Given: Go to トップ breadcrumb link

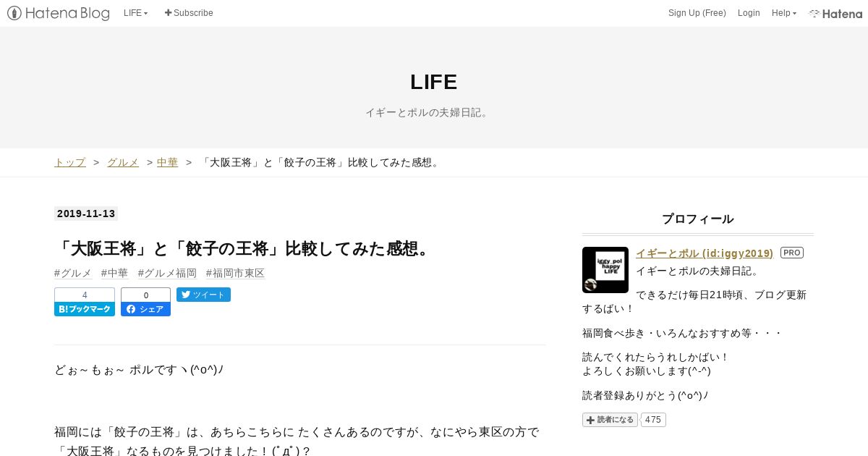Looking at the screenshot, I should click(x=70, y=162).
